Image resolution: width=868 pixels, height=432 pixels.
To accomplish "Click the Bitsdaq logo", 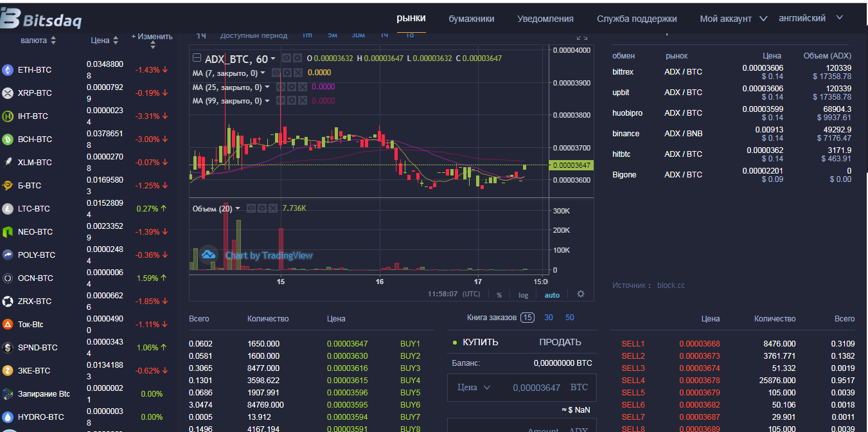I will (x=41, y=19).
